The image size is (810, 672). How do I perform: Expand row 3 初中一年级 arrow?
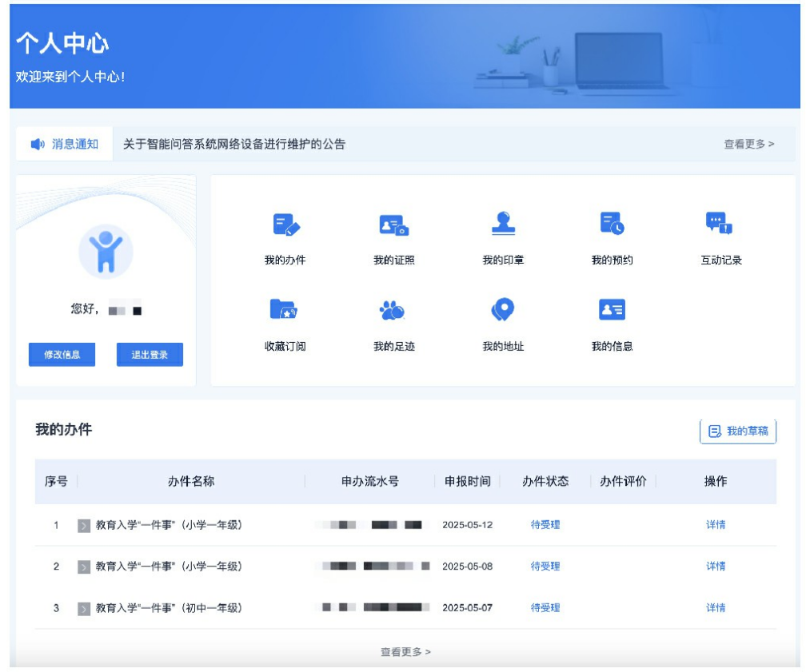[x=84, y=609]
